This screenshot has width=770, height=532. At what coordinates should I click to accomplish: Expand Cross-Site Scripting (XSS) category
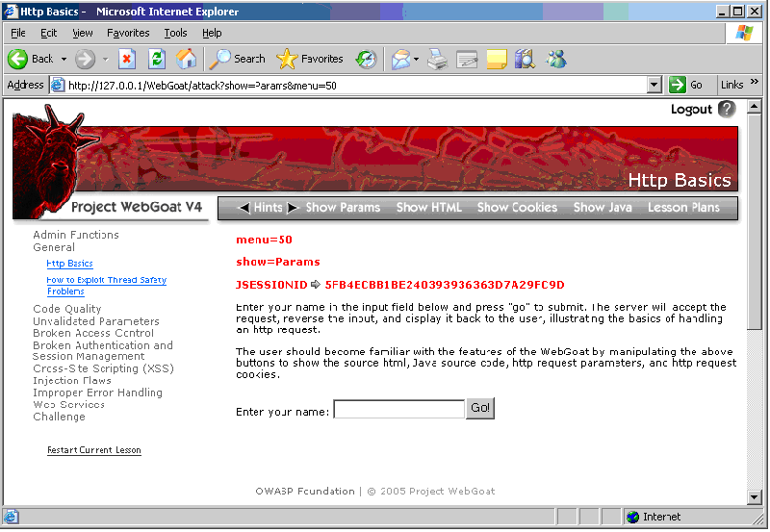click(104, 368)
